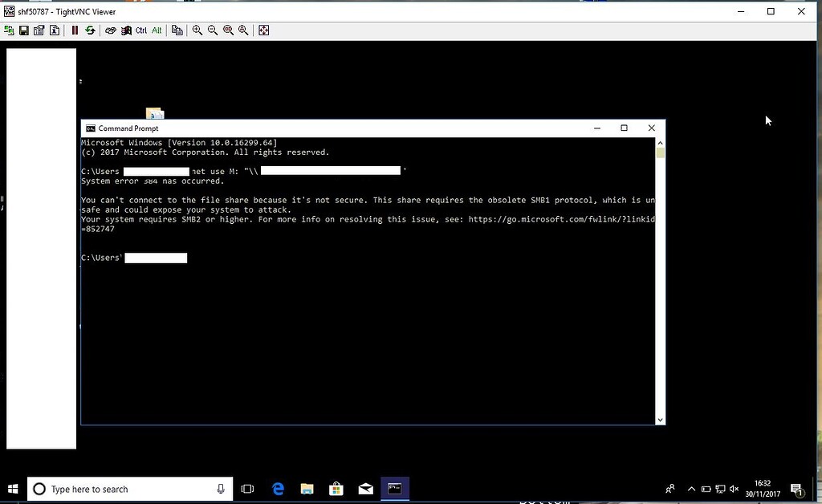Screen dimensions: 822x504
Task: Pause the VNC session updates
Action: pyautogui.click(x=75, y=30)
